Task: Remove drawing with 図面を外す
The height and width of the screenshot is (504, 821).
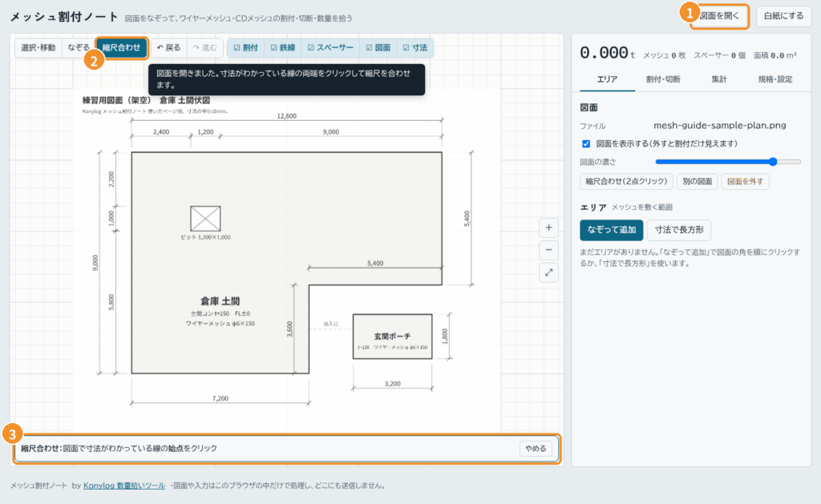Action: (x=745, y=182)
